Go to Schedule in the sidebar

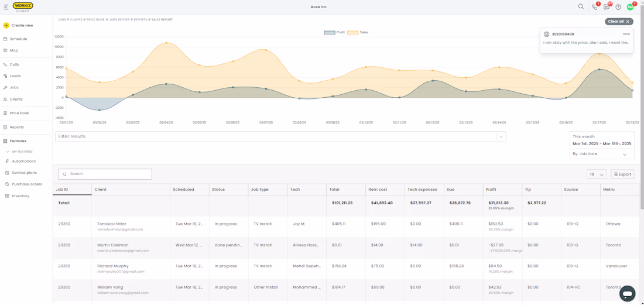[x=18, y=39]
